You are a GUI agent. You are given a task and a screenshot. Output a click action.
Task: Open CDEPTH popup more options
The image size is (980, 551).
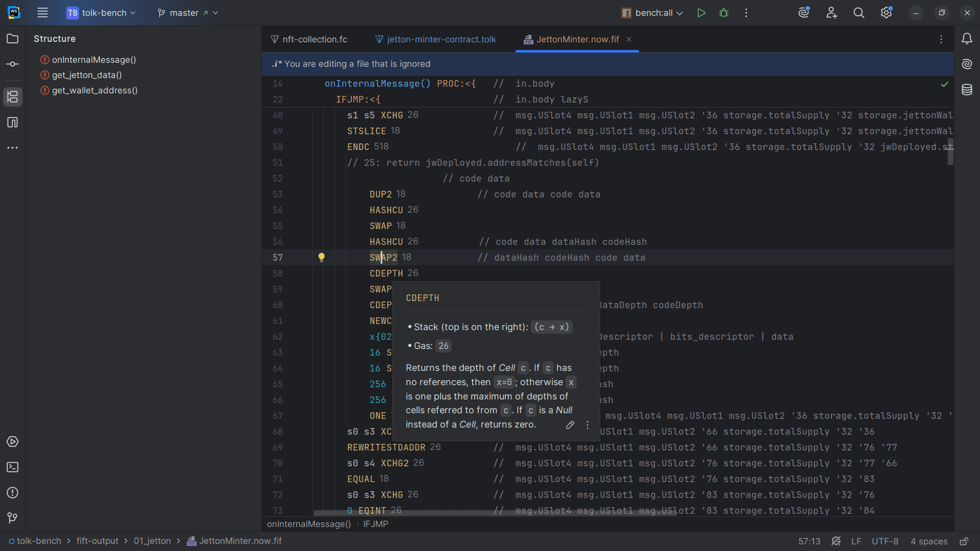coord(587,425)
